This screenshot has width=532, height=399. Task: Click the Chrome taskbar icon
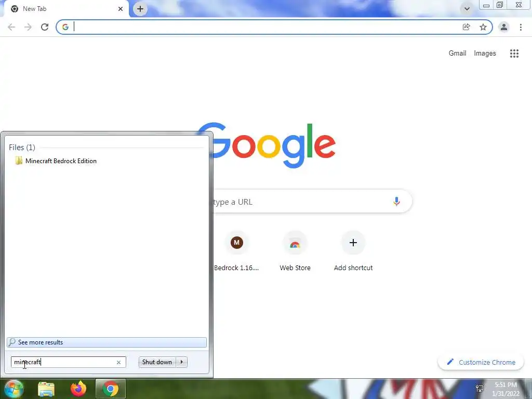pyautogui.click(x=111, y=389)
